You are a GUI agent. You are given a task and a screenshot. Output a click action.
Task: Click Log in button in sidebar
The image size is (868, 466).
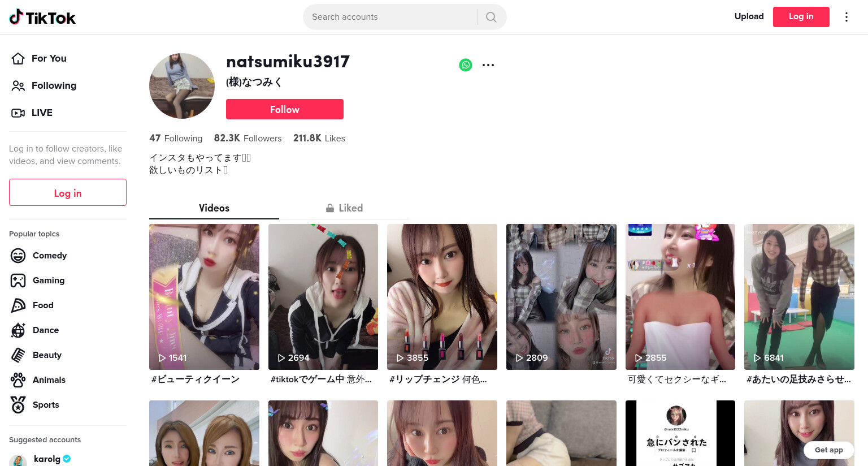[x=68, y=192]
